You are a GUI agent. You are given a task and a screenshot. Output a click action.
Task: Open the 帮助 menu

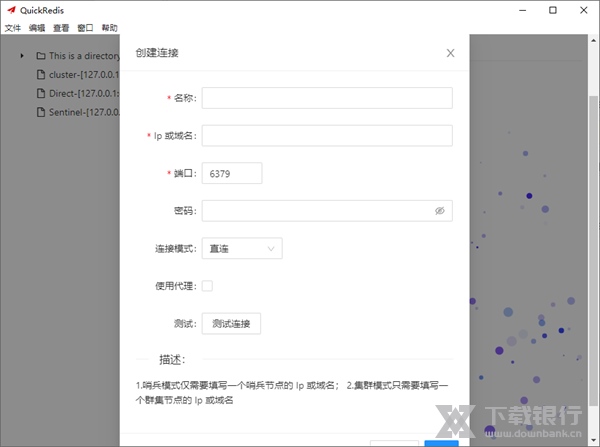tap(109, 28)
